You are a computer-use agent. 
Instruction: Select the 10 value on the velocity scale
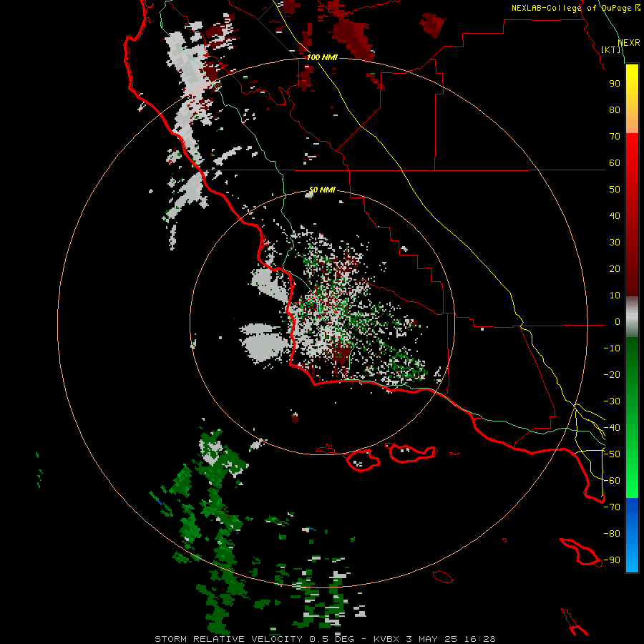pyautogui.click(x=615, y=296)
